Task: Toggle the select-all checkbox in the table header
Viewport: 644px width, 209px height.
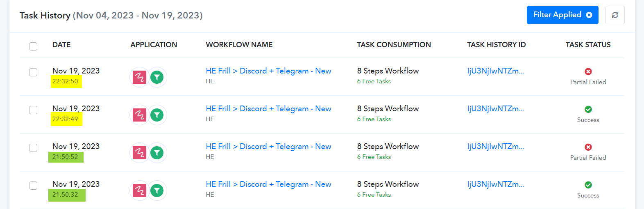Action: pos(33,46)
